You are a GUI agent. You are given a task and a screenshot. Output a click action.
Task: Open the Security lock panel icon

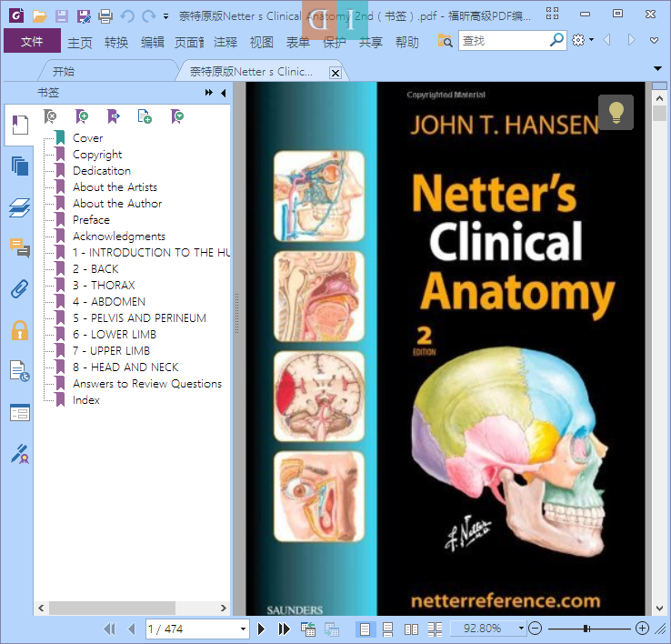pyautogui.click(x=20, y=330)
